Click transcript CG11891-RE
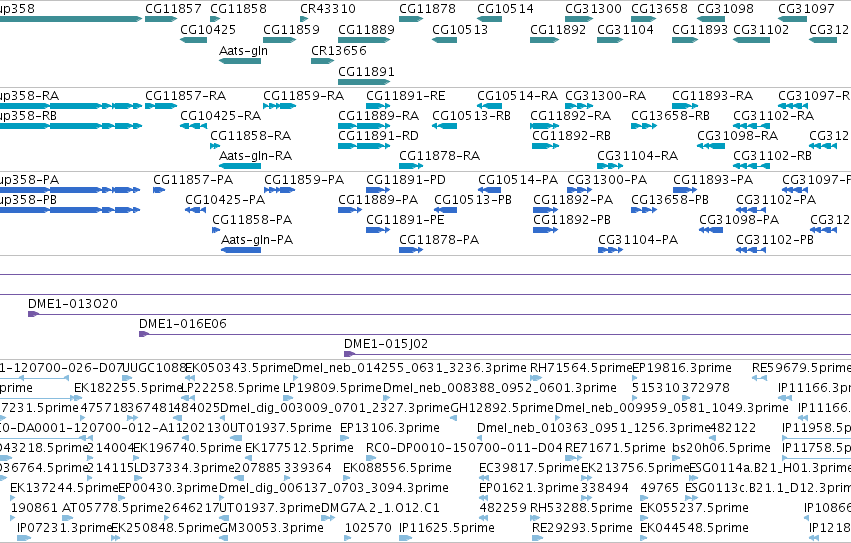The image size is (851, 543). pyautogui.click(x=405, y=96)
